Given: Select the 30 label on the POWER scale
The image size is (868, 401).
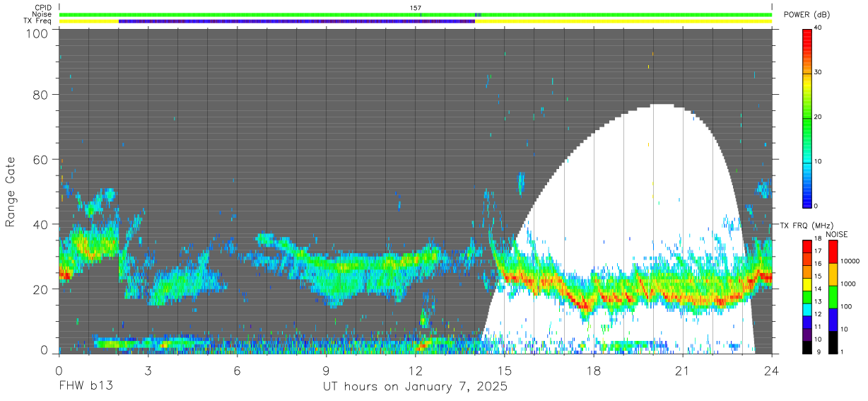Looking at the screenshot, I should click(819, 73).
